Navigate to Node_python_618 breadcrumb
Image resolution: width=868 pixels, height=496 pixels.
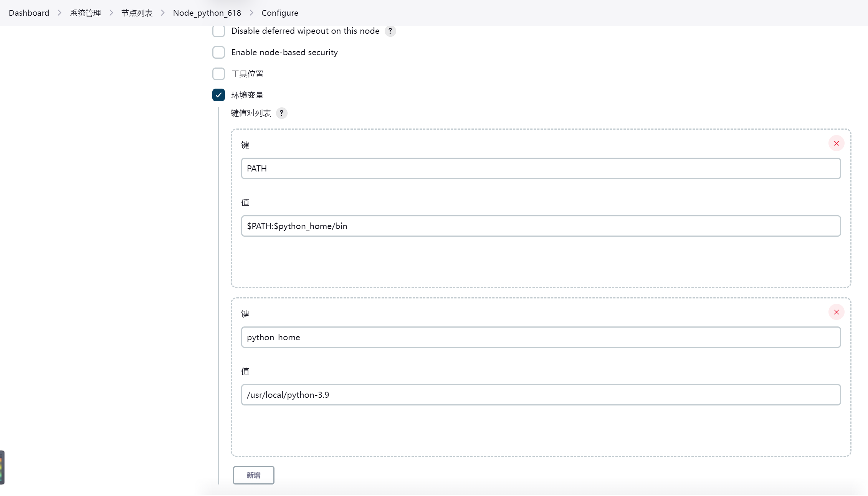point(207,13)
